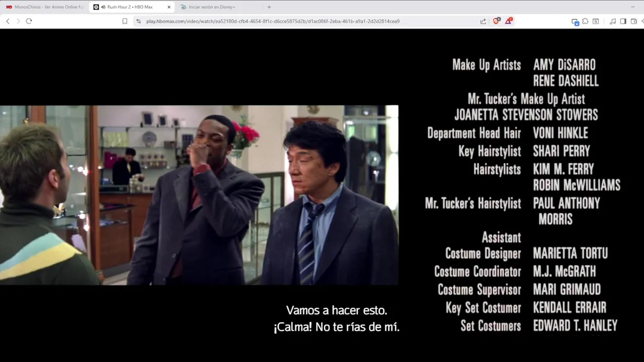The height and width of the screenshot is (362, 644).
Task: Click the Disney+ tab favicon
Action: [x=183, y=7]
